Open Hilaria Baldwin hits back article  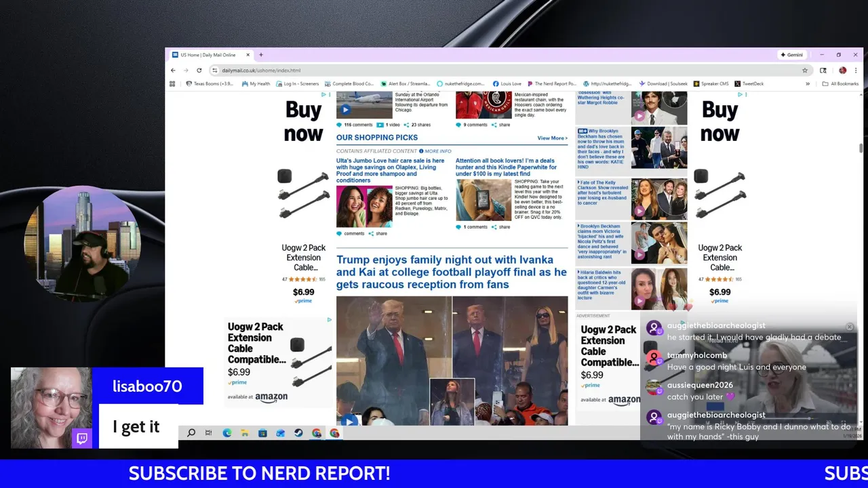602,285
